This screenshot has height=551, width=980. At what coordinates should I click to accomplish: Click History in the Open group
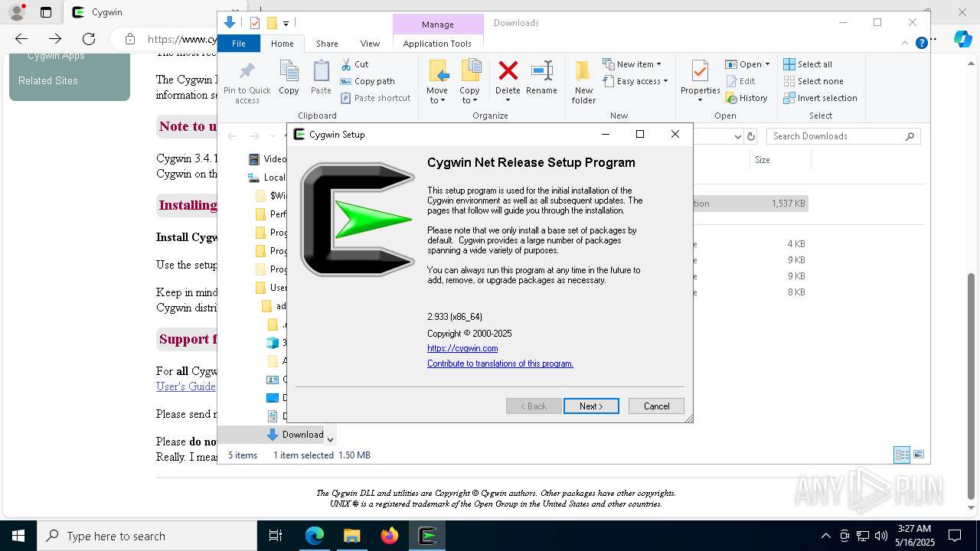(x=746, y=98)
